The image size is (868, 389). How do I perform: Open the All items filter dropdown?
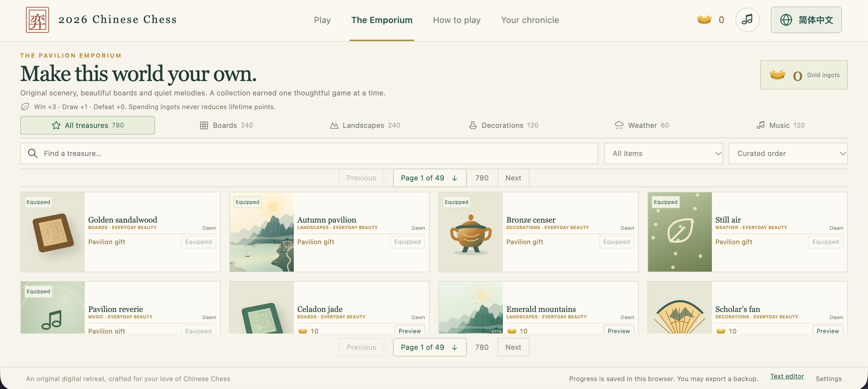pyautogui.click(x=664, y=153)
